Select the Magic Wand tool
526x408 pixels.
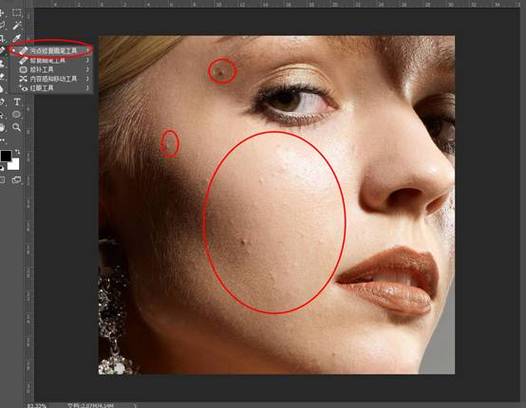click(16, 25)
